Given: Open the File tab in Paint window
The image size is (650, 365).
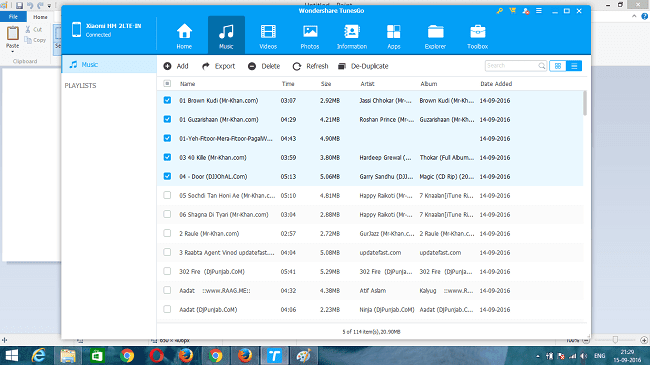Looking at the screenshot, I should pyautogui.click(x=13, y=17).
